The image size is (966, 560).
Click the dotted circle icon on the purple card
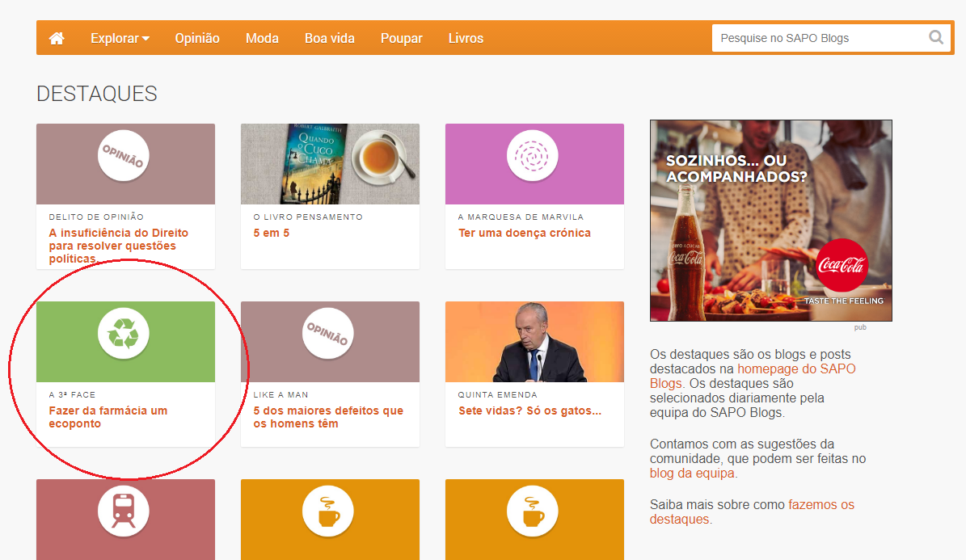click(x=533, y=154)
